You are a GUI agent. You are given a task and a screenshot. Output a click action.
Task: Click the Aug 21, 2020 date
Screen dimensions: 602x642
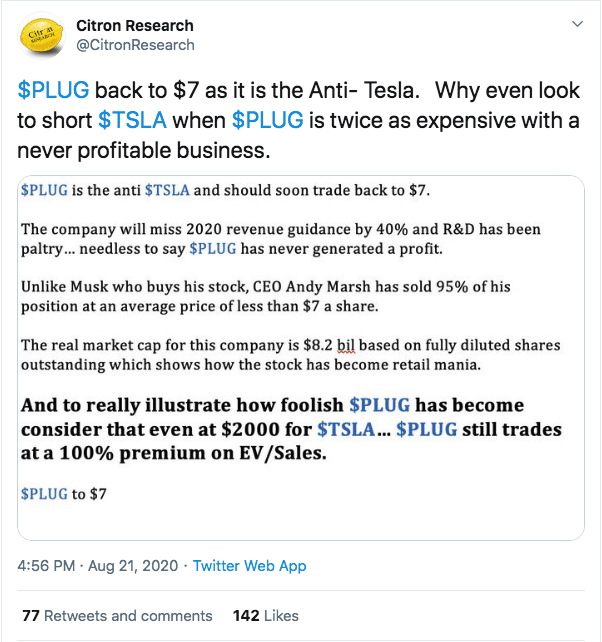pos(133,565)
